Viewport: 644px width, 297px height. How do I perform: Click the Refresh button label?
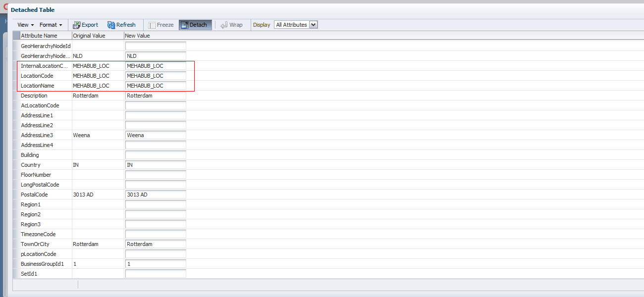pyautogui.click(x=125, y=24)
